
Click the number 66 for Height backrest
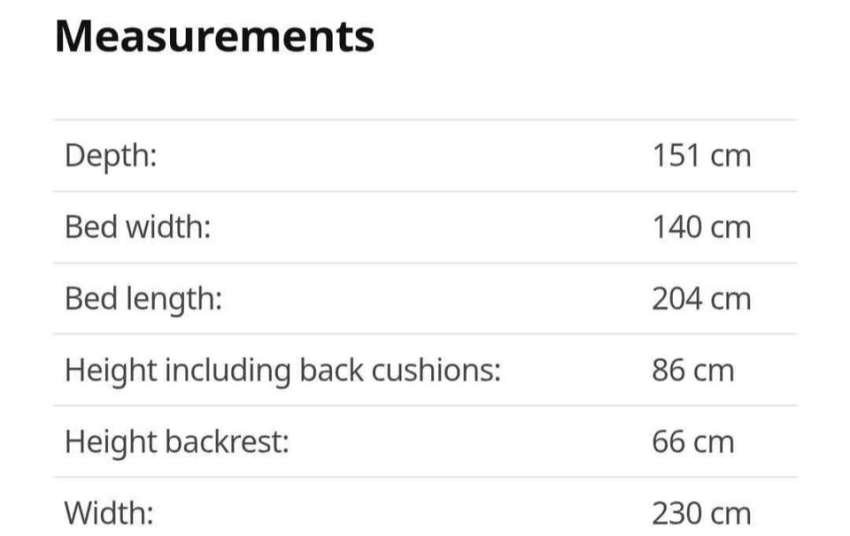click(668, 442)
